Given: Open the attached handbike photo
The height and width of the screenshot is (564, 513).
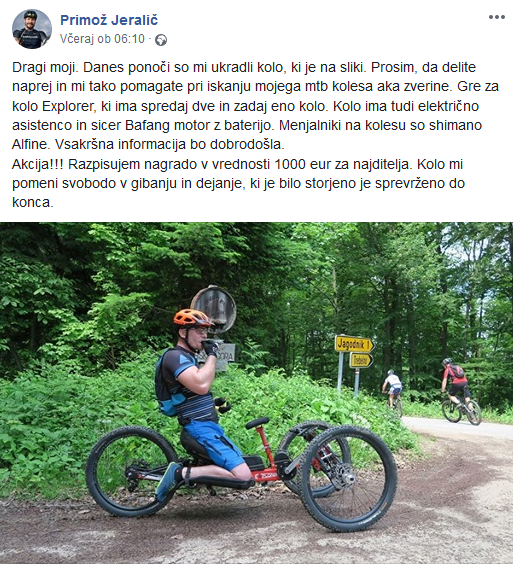Looking at the screenshot, I should click(256, 393).
